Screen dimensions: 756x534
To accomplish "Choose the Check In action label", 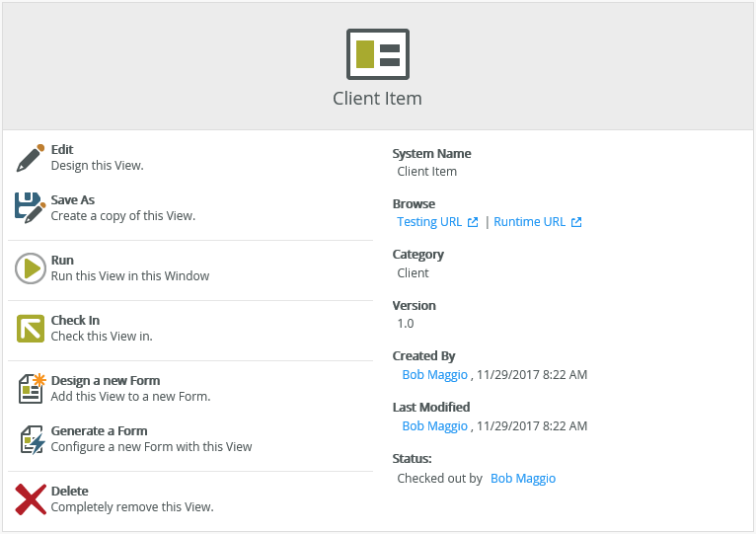I will click(x=75, y=321).
